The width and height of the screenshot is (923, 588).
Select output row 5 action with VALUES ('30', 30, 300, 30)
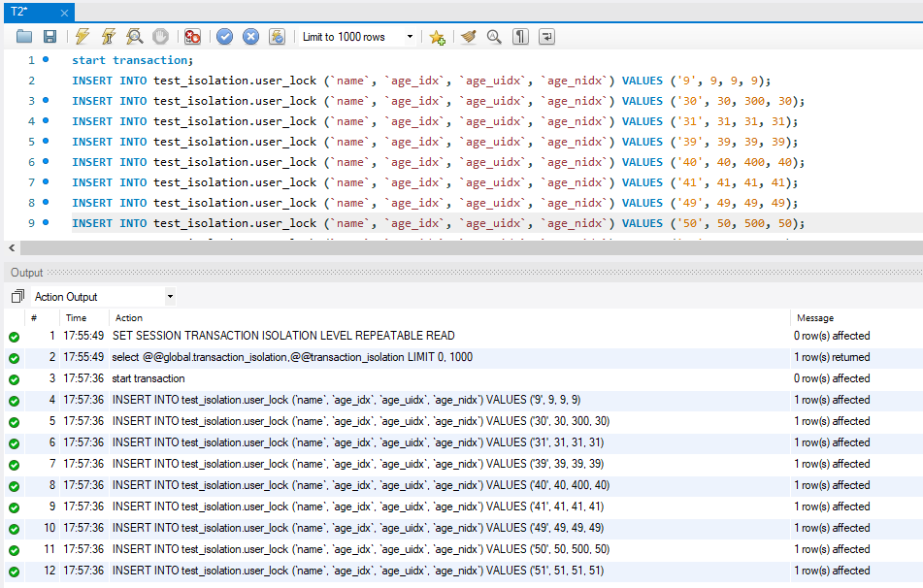tap(361, 421)
